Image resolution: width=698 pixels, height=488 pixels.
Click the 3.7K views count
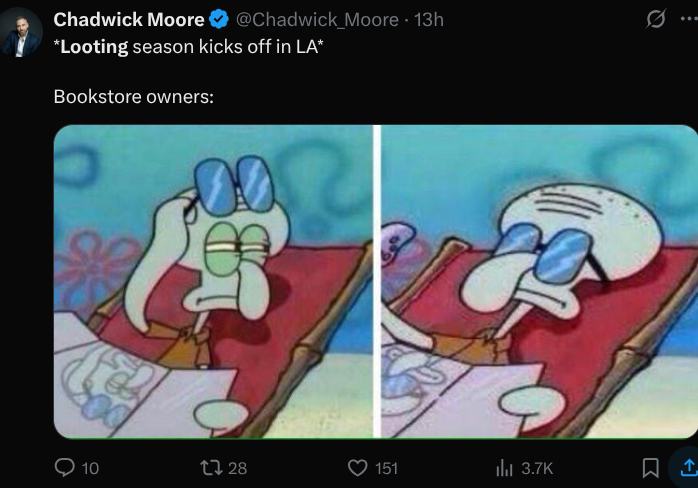(x=537, y=468)
